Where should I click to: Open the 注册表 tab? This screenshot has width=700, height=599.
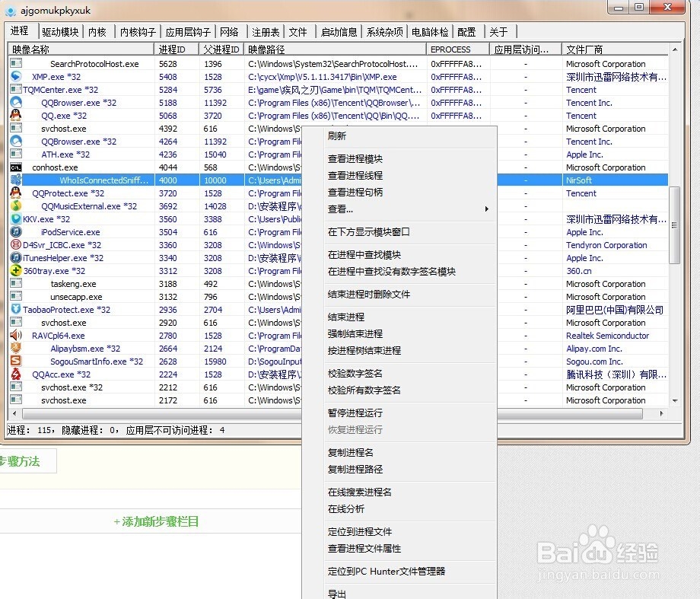pos(266,32)
